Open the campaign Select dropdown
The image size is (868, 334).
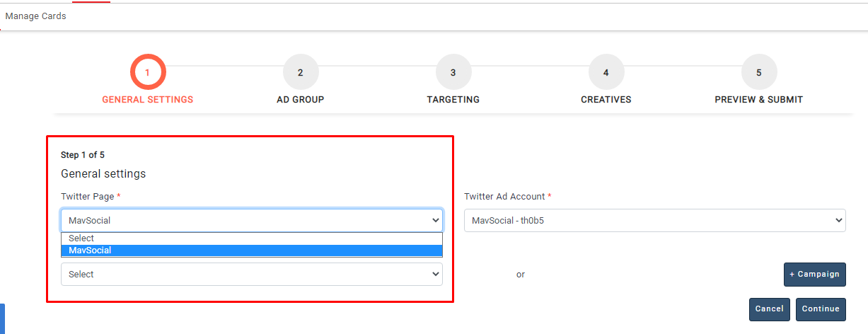pyautogui.click(x=251, y=275)
